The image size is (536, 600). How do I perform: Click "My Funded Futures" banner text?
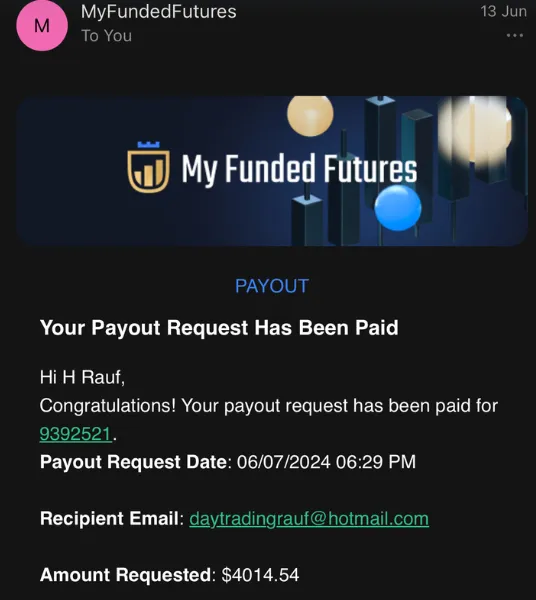(300, 169)
